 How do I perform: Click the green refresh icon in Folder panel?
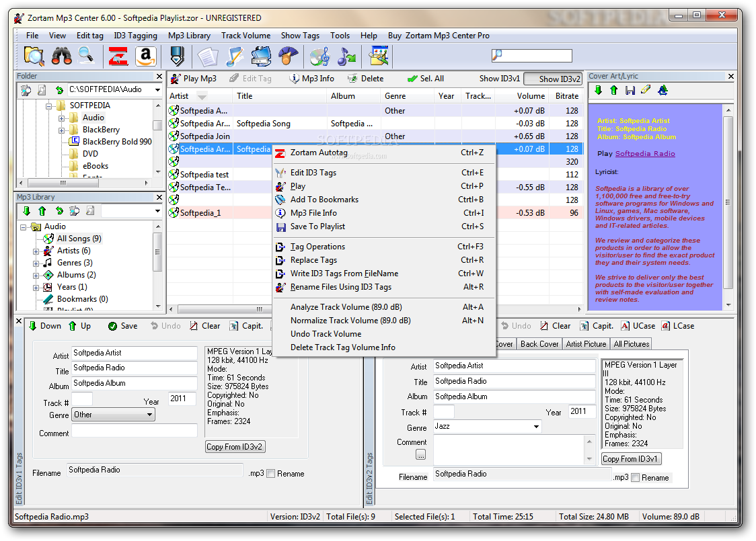pos(59,89)
